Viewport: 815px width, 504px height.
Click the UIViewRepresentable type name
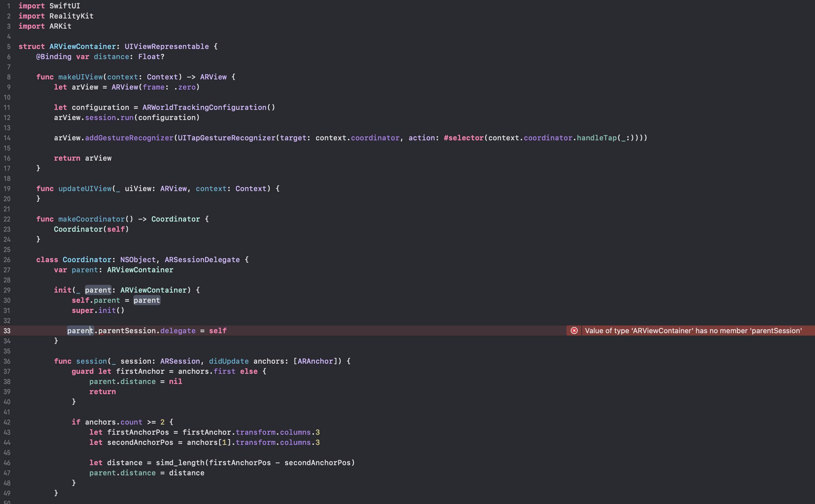[166, 46]
